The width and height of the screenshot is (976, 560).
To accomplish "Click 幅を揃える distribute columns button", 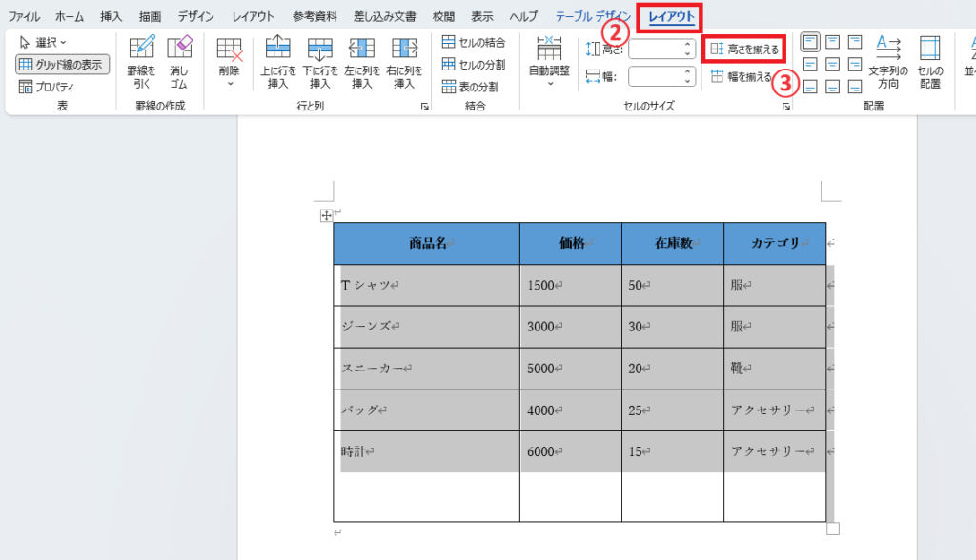I will click(742, 76).
